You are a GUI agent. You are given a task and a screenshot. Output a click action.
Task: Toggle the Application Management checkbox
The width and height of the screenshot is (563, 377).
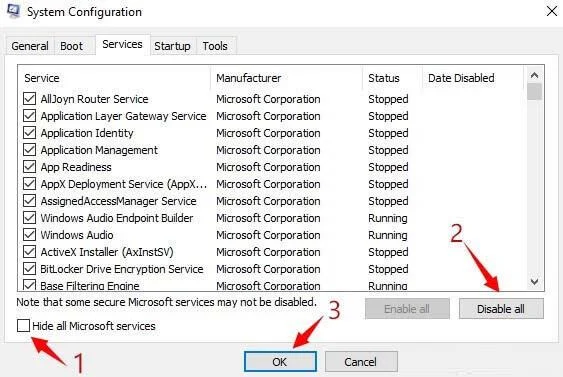pyautogui.click(x=29, y=150)
